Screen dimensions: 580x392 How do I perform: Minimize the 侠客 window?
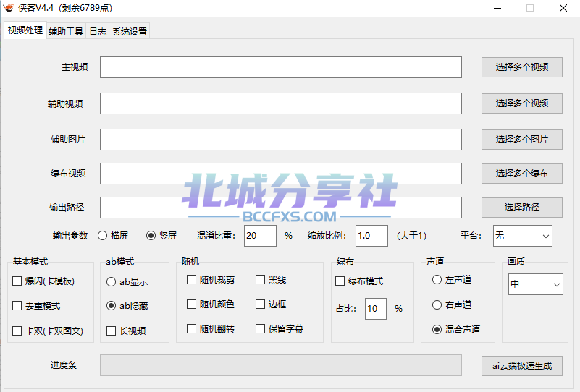[x=497, y=8]
